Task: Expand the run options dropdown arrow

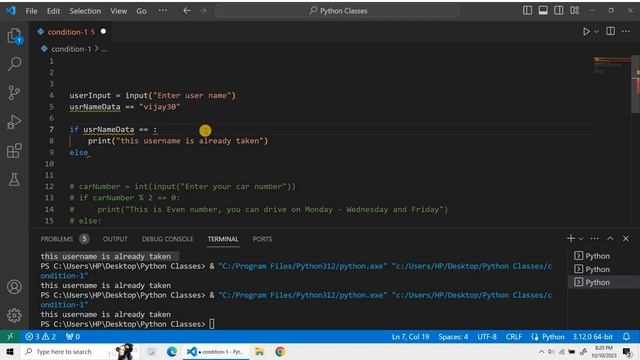Action: pos(596,31)
